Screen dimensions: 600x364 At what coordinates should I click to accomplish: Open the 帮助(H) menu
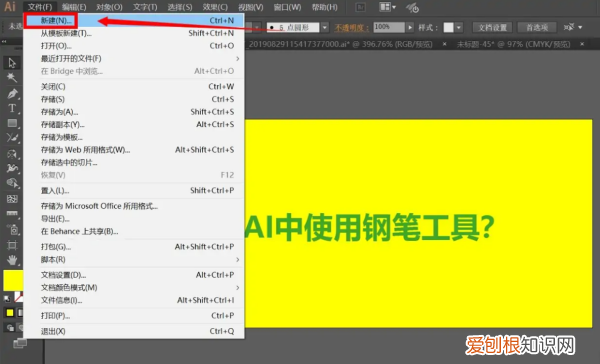click(x=324, y=7)
